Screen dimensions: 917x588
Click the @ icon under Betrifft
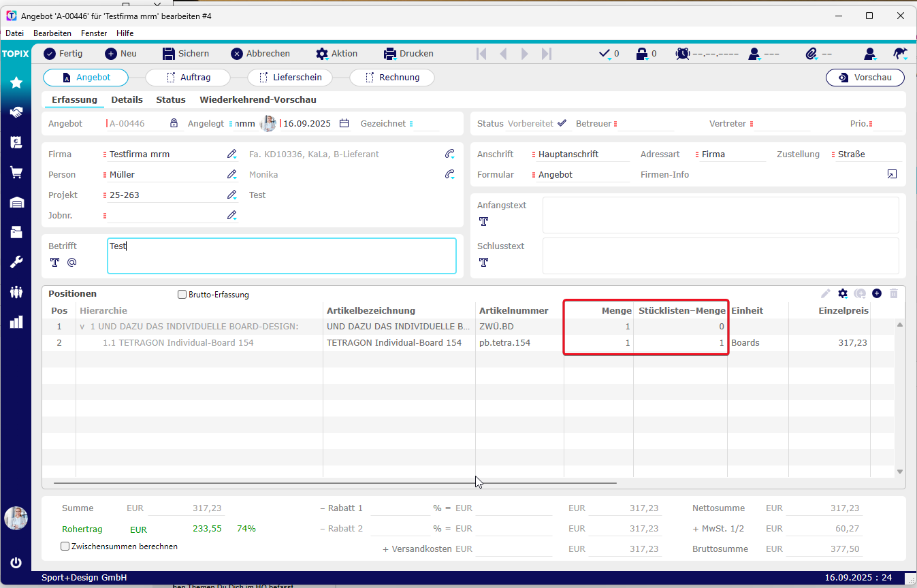71,262
